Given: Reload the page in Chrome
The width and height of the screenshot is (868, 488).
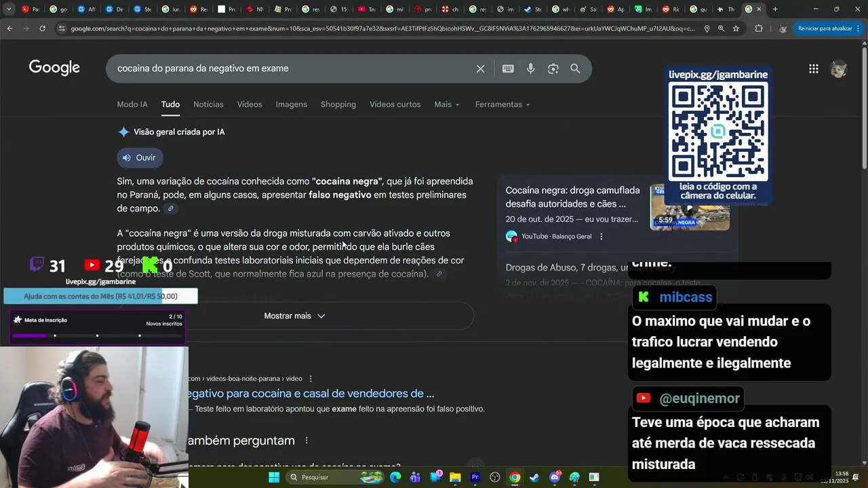Looking at the screenshot, I should point(42,28).
